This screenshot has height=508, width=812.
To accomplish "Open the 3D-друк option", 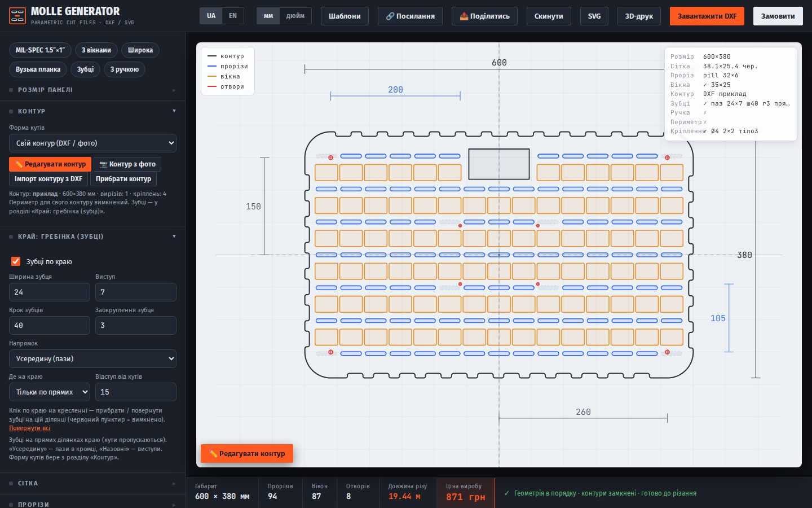I will pyautogui.click(x=639, y=16).
